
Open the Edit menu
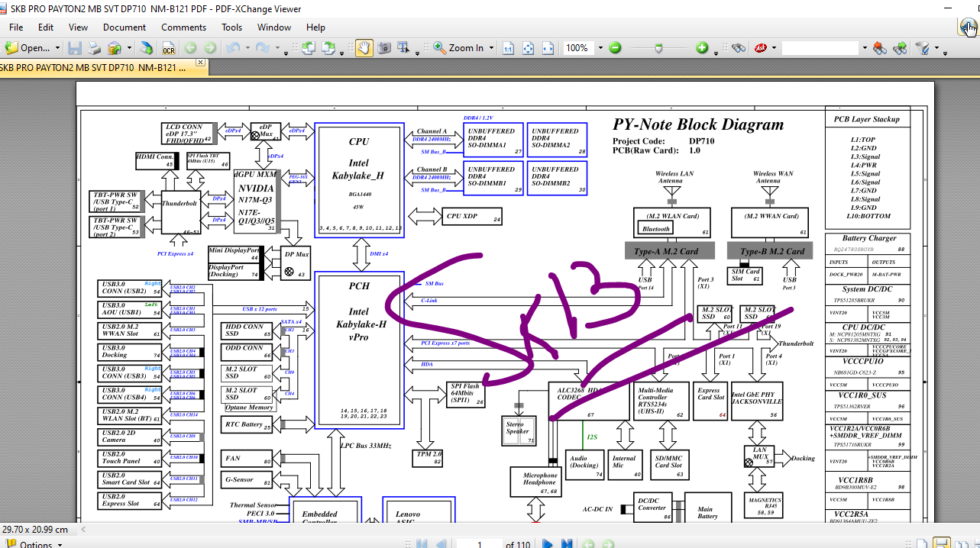46,27
